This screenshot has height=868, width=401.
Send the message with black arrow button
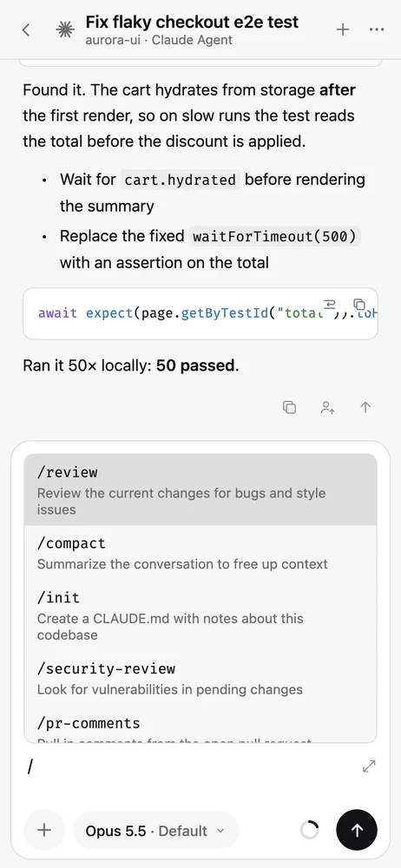tap(357, 830)
